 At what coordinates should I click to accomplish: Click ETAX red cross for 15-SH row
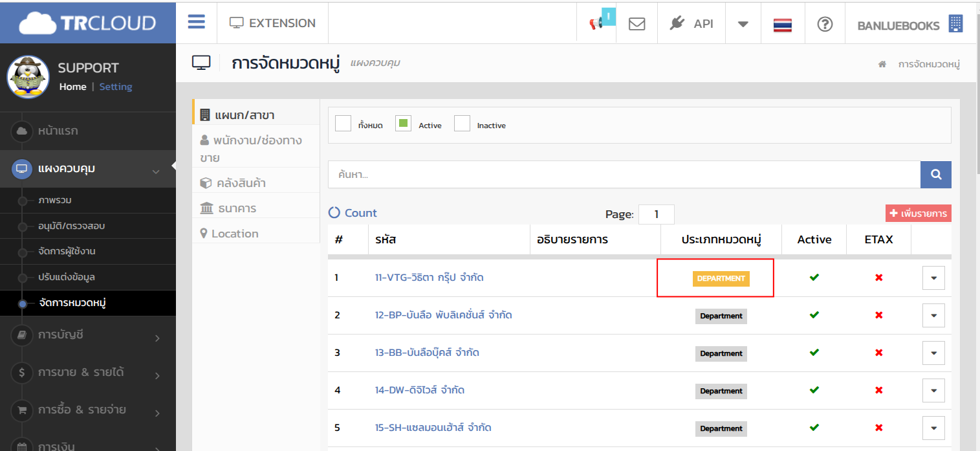[878, 428]
